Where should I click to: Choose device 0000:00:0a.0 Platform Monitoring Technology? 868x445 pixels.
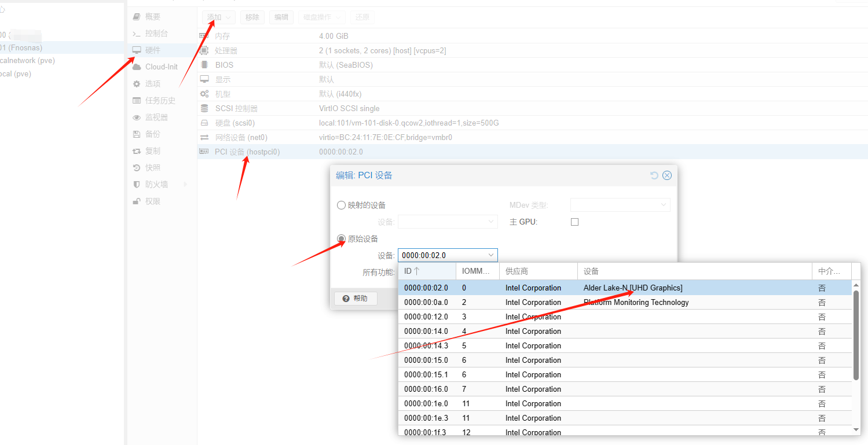click(625, 302)
